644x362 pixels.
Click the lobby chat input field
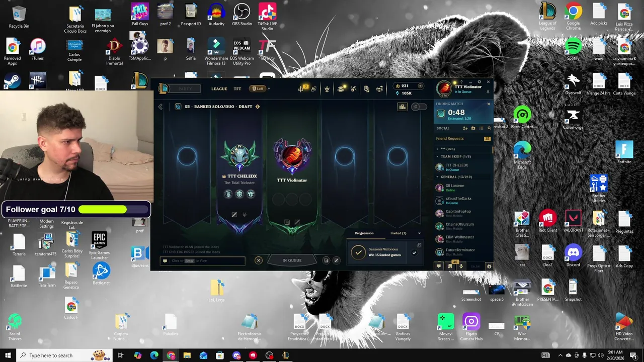click(x=202, y=261)
